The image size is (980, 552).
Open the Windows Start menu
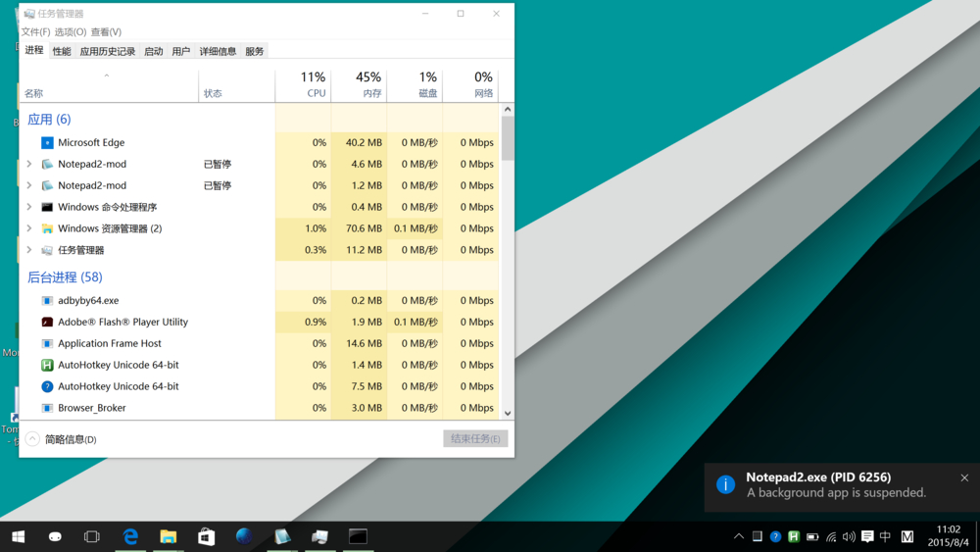pyautogui.click(x=18, y=536)
